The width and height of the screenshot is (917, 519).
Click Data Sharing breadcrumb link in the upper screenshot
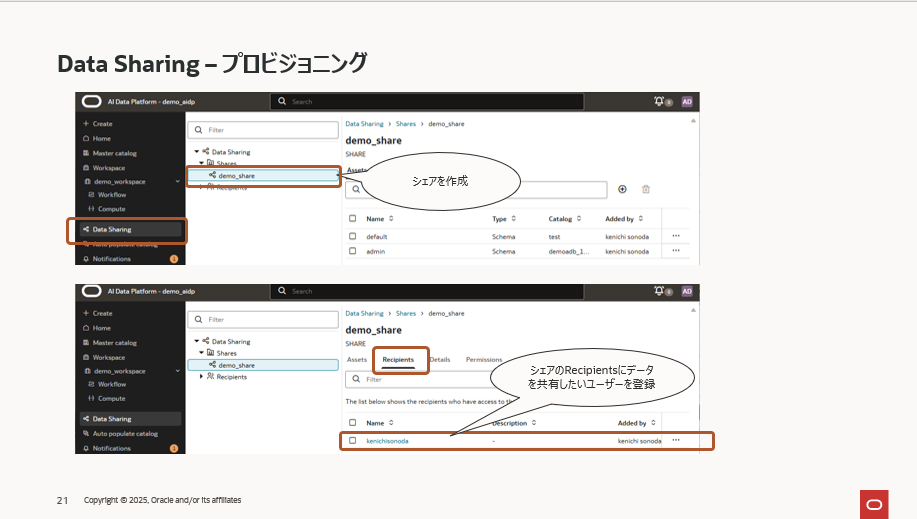pos(364,124)
